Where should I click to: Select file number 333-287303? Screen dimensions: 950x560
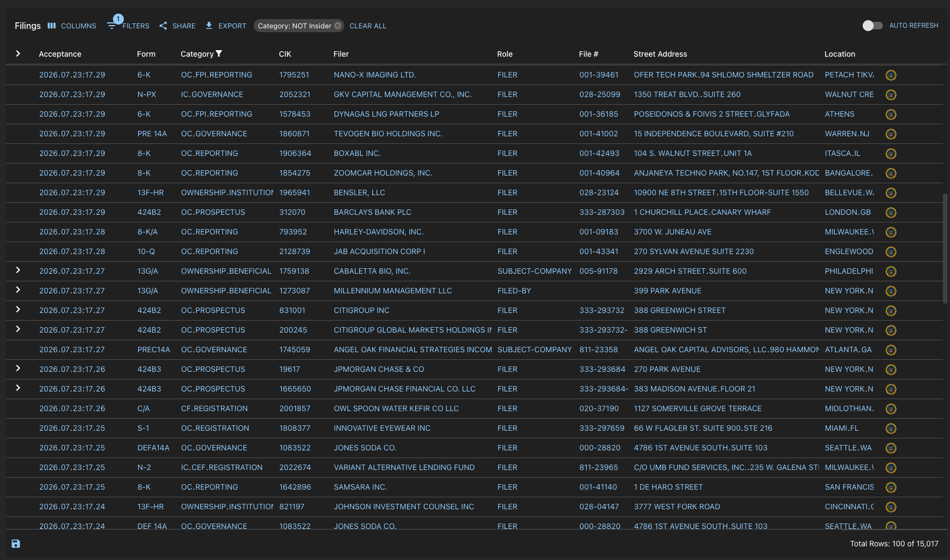click(x=602, y=212)
